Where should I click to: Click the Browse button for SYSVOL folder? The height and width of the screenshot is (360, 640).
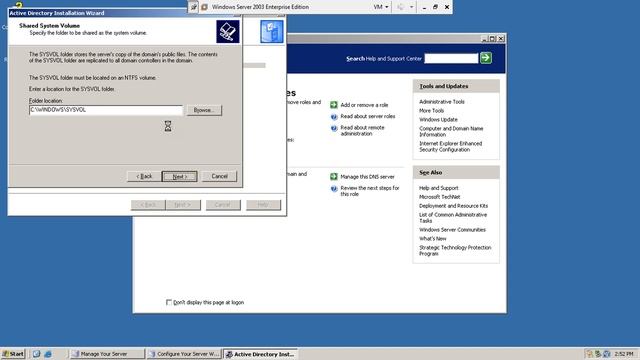coord(204,110)
